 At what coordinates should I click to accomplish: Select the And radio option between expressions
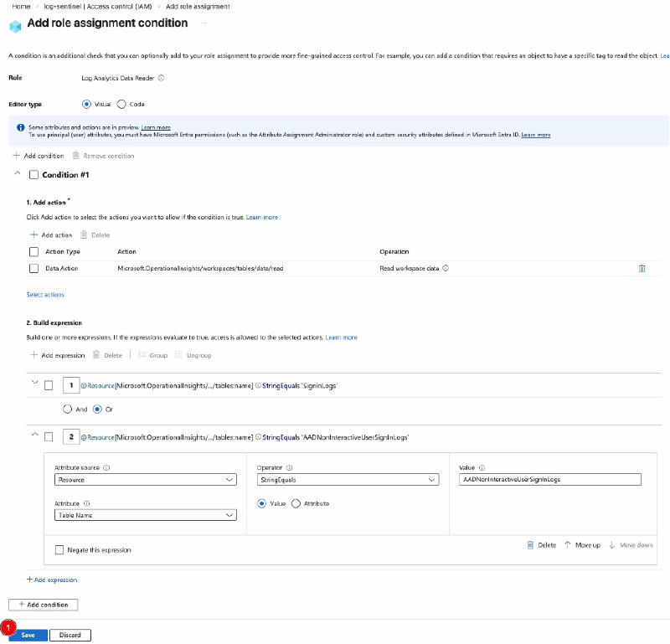[68, 410]
